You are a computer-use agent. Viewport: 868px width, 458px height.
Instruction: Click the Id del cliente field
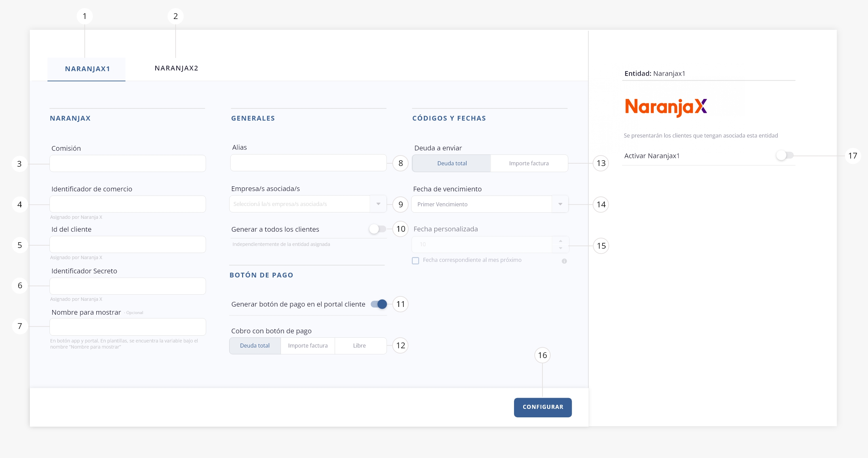point(127,245)
